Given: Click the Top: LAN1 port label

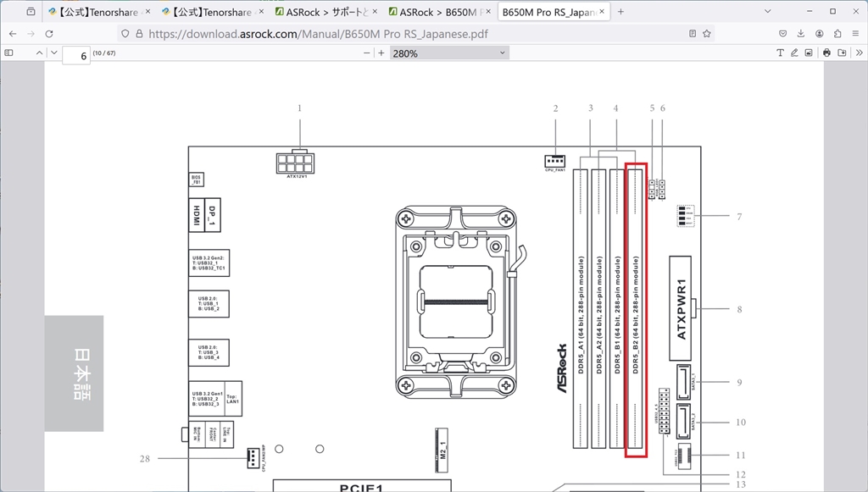Looking at the screenshot, I should [x=232, y=399].
